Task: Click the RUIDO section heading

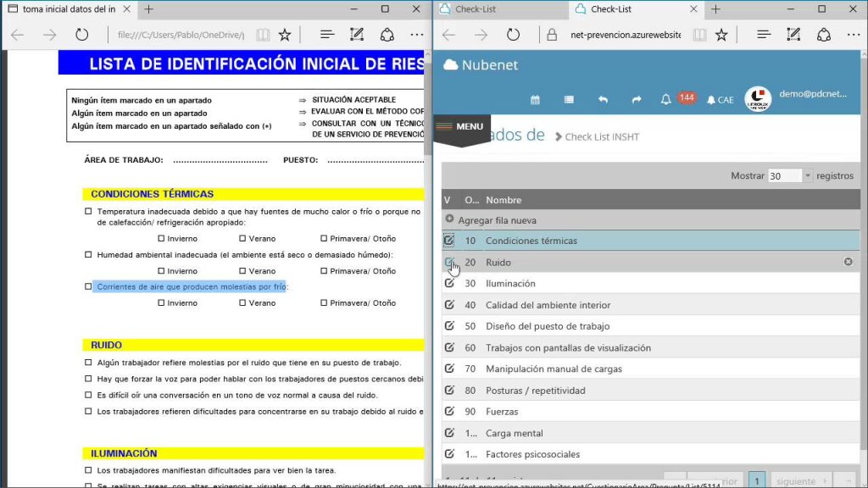Action: [106, 345]
